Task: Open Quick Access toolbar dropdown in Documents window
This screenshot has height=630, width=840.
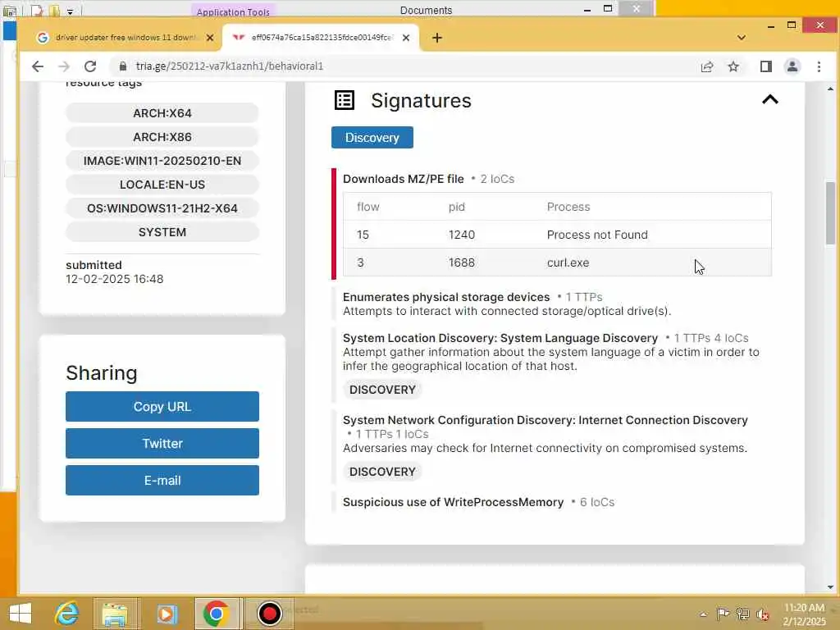Action: 71,11
